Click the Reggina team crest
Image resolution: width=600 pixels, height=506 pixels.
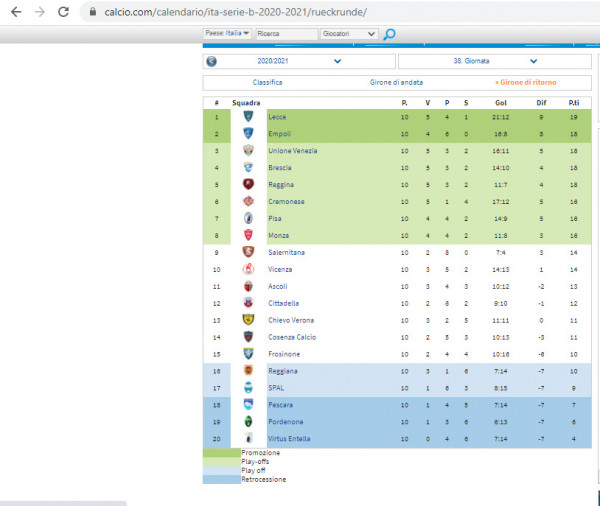pyautogui.click(x=248, y=184)
